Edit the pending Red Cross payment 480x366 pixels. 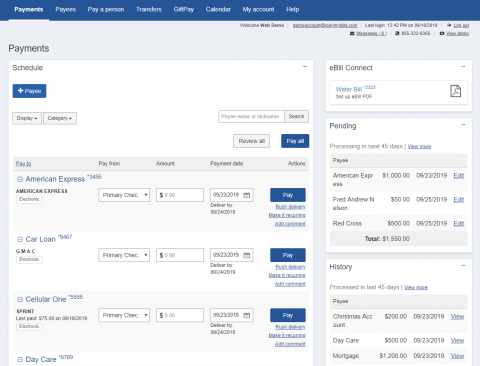(459, 223)
